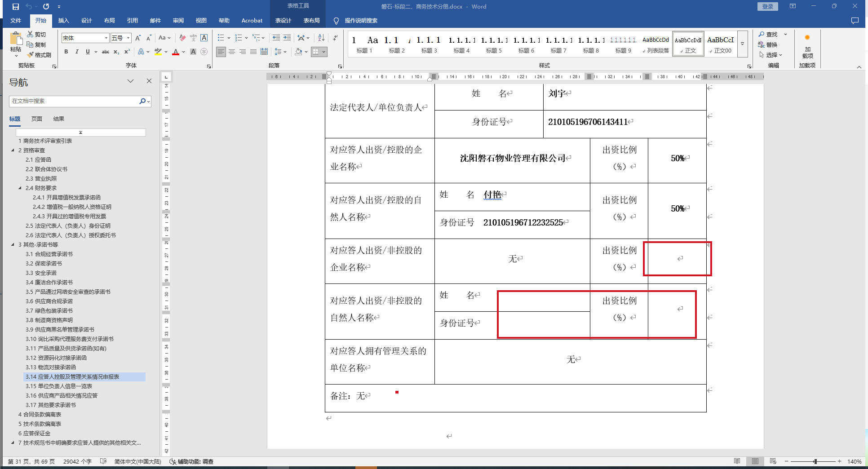Expand the styles gallery
The image size is (868, 469).
(743, 44)
